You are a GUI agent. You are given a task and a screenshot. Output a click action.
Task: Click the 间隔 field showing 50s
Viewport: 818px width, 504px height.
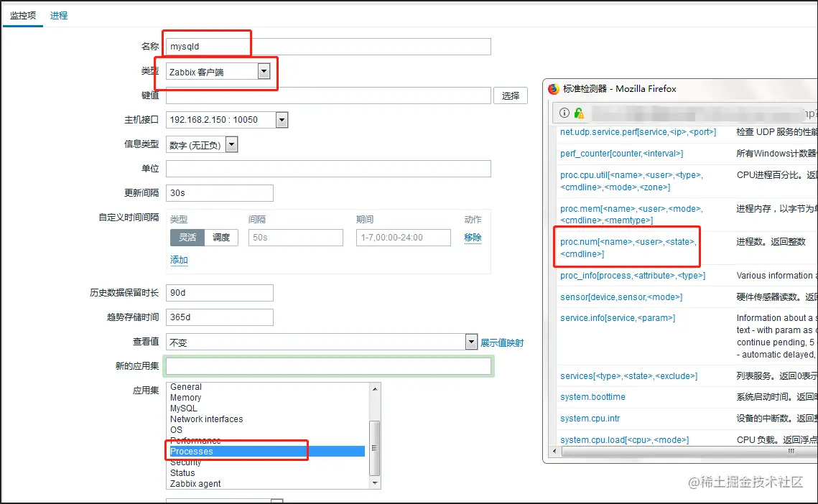(296, 238)
